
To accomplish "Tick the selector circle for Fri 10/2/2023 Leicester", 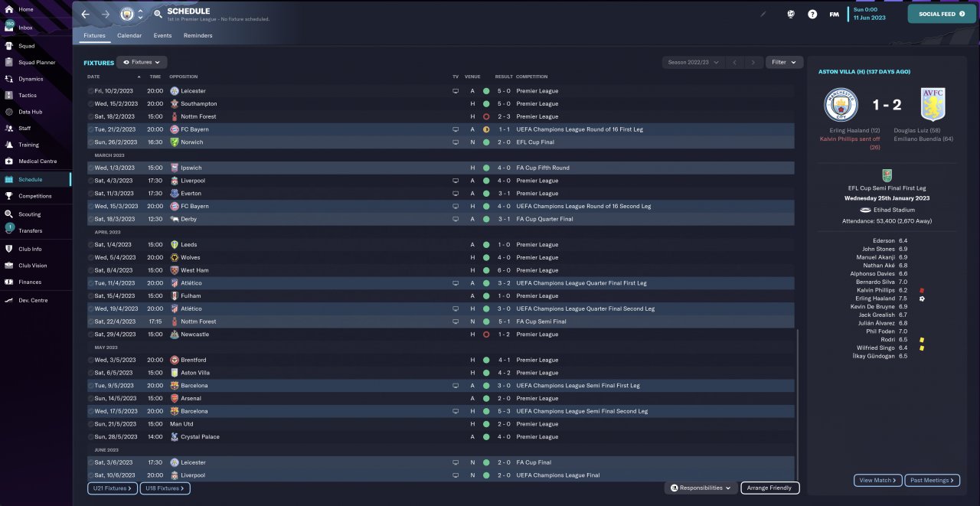I will [91, 91].
